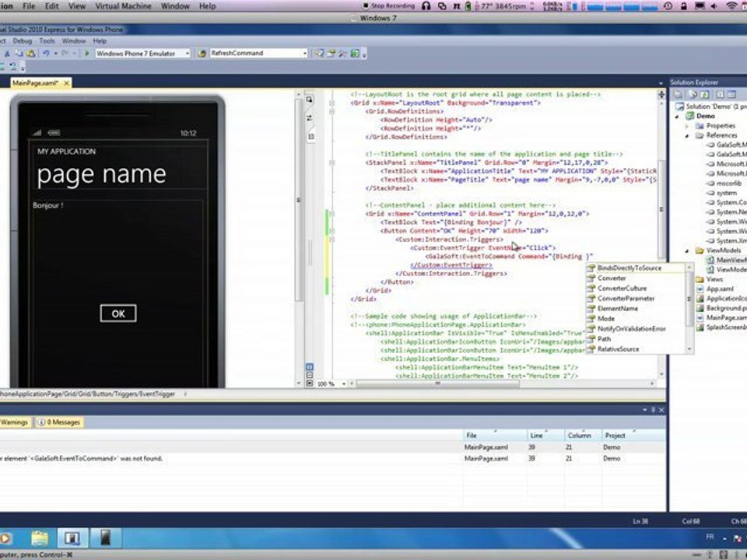This screenshot has height=560, width=747.
Task: Sort the Error List by the Line column
Action: [545, 436]
